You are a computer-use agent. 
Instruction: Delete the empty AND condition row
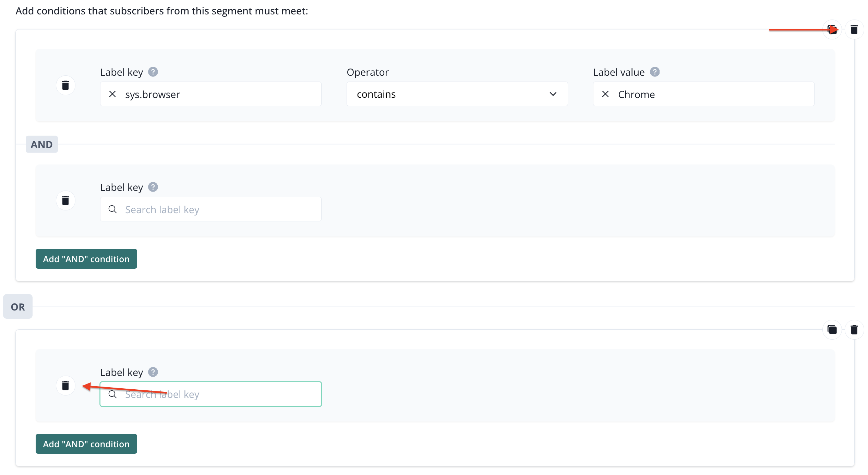[x=65, y=200]
